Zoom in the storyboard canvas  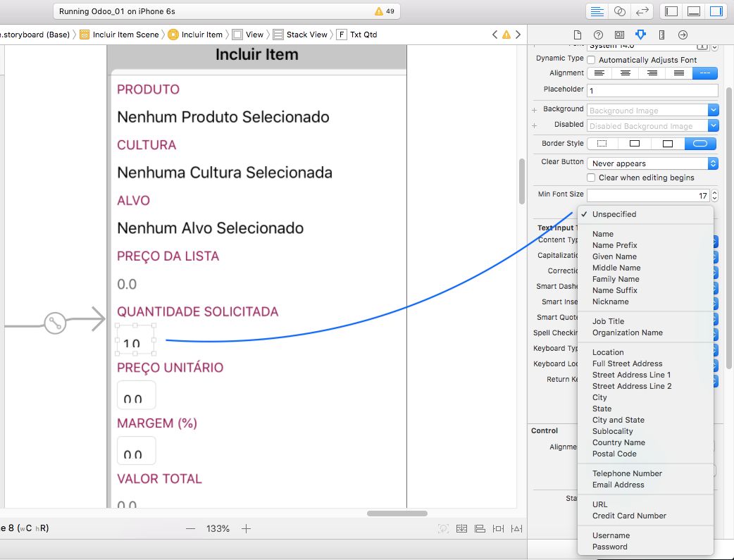tap(247, 528)
